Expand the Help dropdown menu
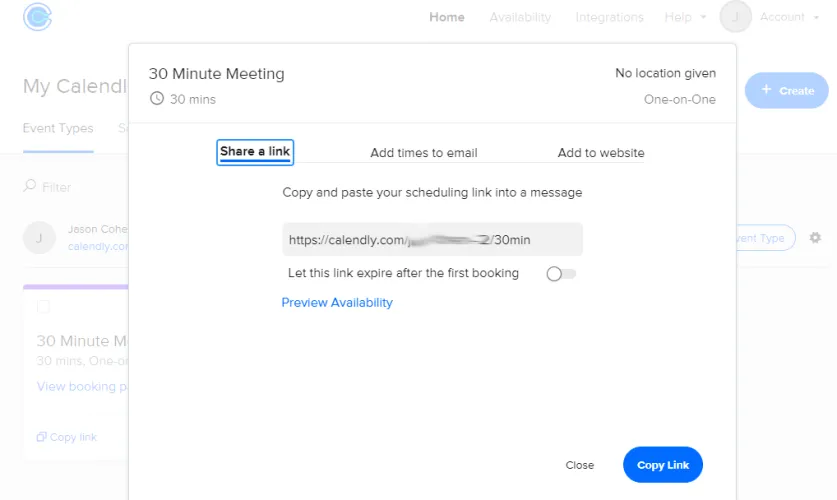This screenshot has width=837, height=500. coord(685,17)
